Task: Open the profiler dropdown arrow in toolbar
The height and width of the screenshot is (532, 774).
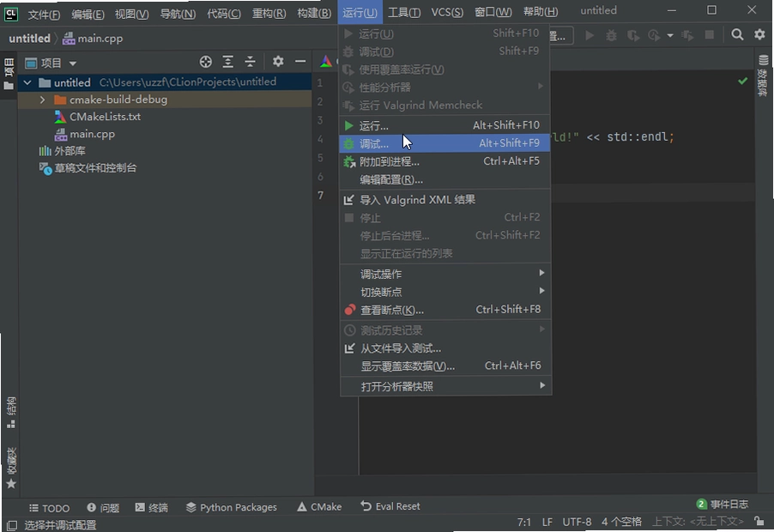Action: pyautogui.click(x=670, y=35)
